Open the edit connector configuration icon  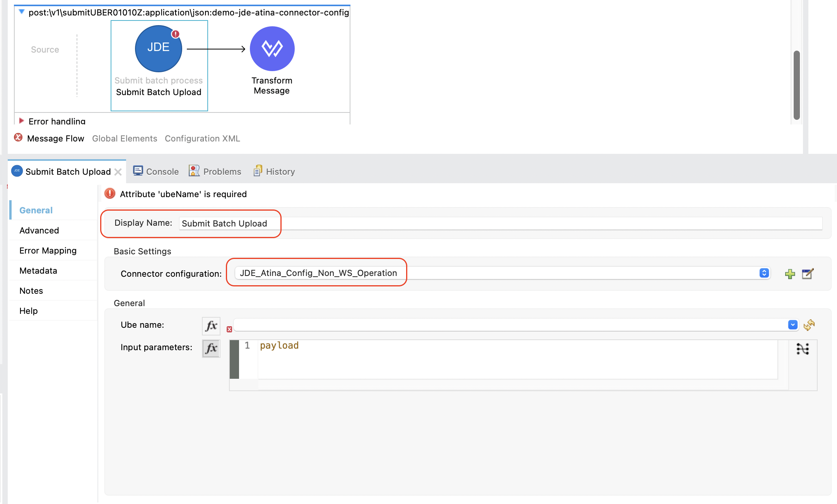[x=808, y=274]
